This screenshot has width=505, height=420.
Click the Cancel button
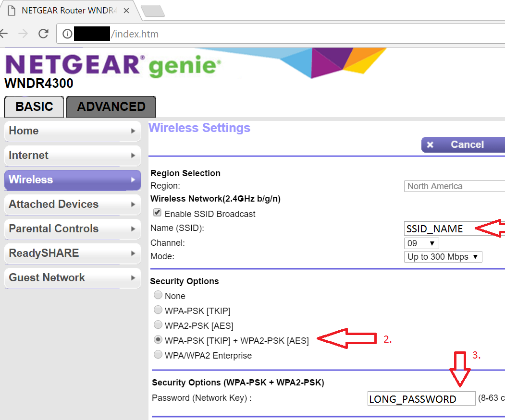click(466, 144)
